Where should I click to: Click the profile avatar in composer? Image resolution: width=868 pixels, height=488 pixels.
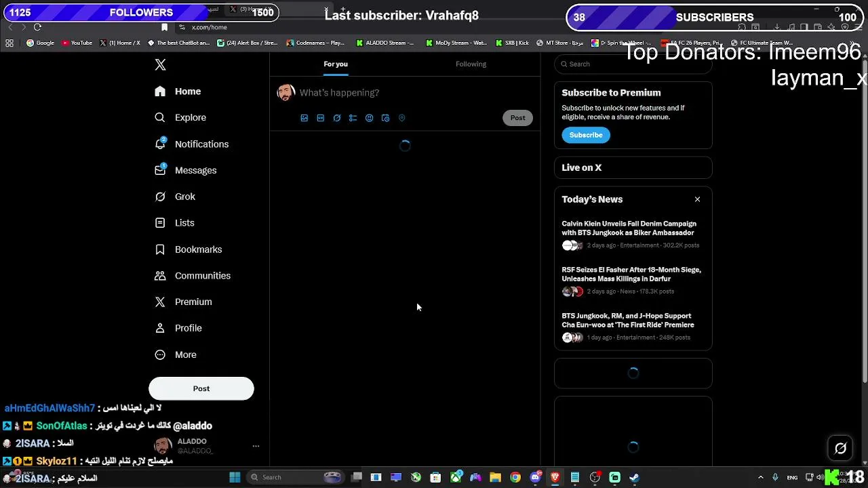(286, 93)
